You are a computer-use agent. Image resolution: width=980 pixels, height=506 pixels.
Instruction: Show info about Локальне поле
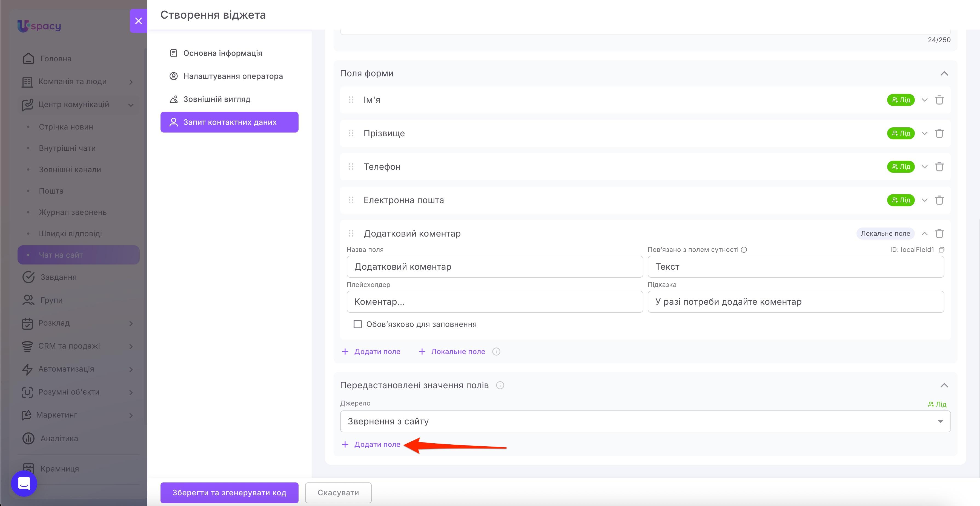[496, 352]
